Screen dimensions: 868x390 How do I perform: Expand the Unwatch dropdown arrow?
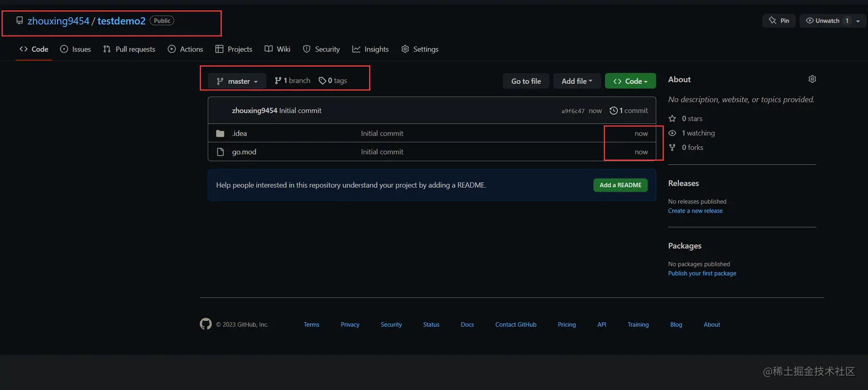[858, 21]
